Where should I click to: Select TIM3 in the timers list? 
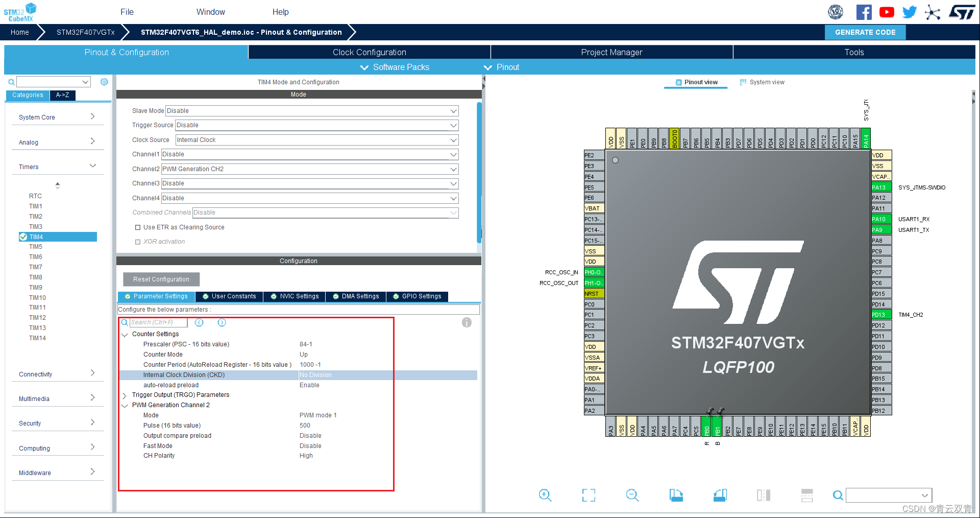(x=36, y=227)
